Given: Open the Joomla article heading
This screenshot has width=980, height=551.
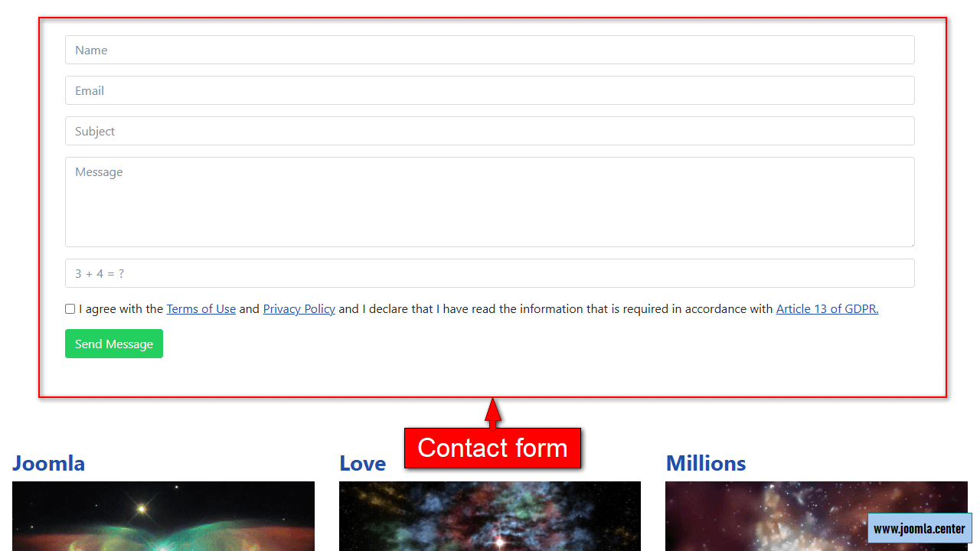Looking at the screenshot, I should pyautogui.click(x=48, y=463).
